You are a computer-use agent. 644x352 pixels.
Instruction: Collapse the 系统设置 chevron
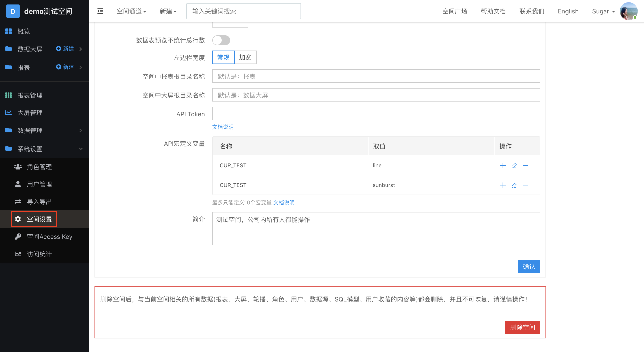(81, 149)
